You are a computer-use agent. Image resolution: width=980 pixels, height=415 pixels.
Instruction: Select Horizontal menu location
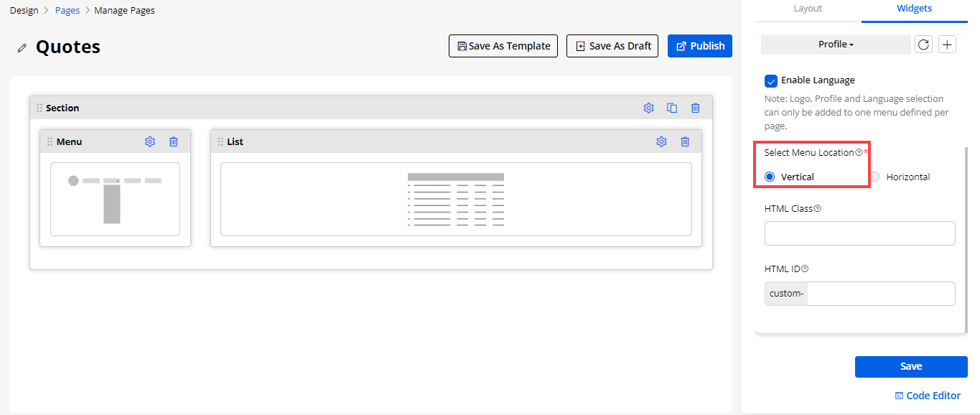point(874,177)
